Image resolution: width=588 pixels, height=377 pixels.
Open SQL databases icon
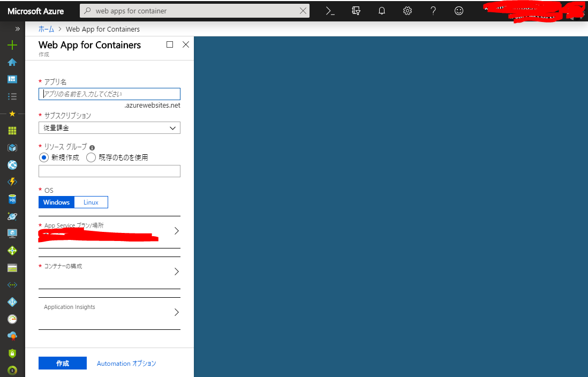pos(12,199)
